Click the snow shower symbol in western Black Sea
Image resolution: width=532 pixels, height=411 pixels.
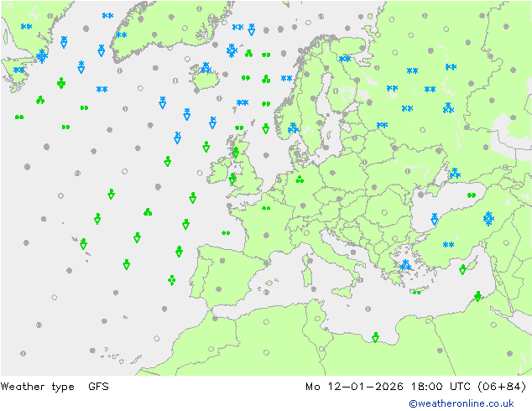[435, 219]
